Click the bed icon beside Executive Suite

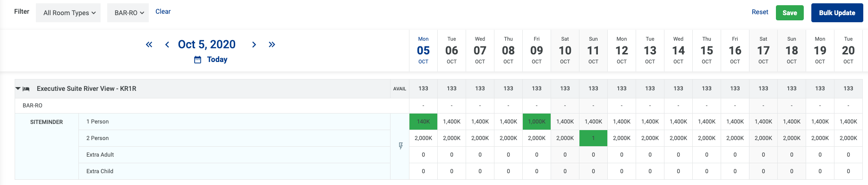pos(26,89)
